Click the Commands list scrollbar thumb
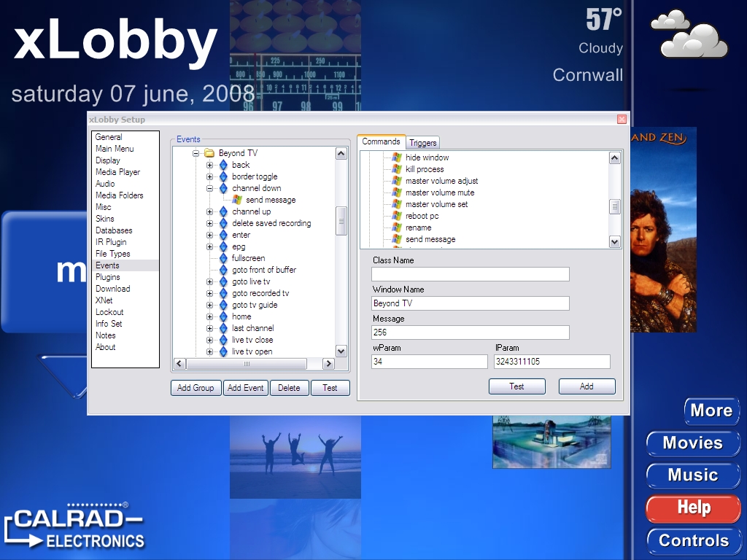 [615, 206]
